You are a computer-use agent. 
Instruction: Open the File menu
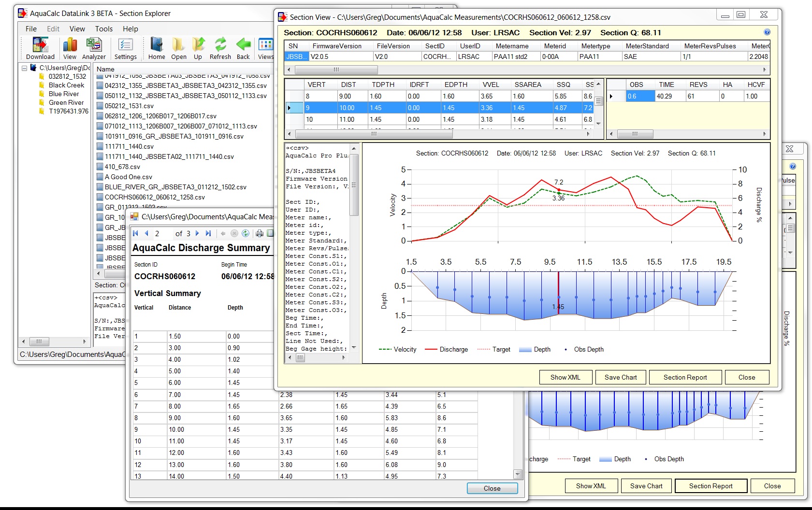pyautogui.click(x=31, y=29)
